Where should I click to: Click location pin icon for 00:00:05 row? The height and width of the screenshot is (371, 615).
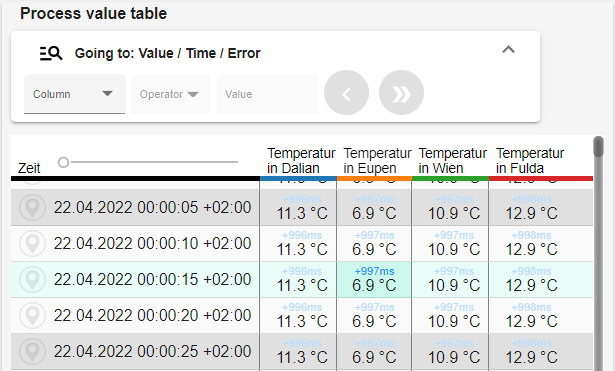pyautogui.click(x=33, y=207)
